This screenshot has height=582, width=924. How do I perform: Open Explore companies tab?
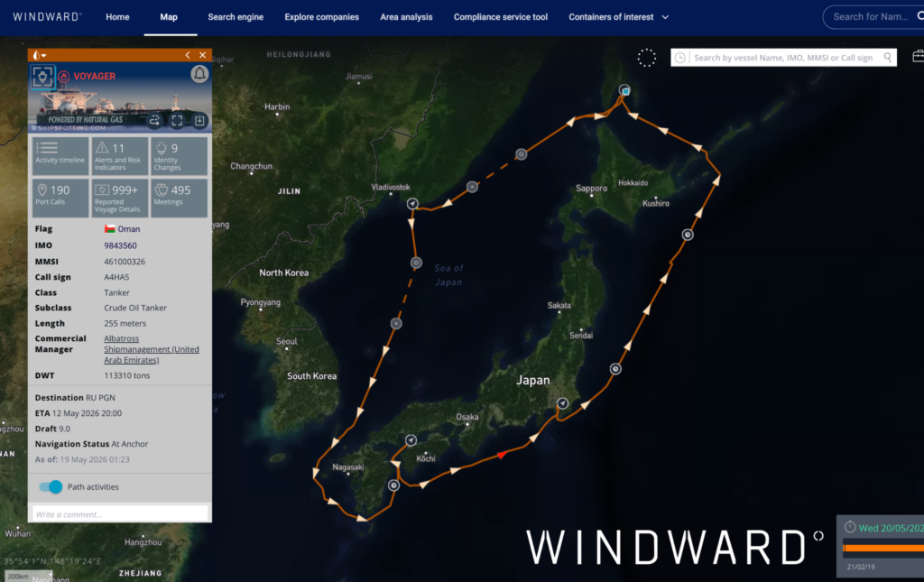pos(322,17)
